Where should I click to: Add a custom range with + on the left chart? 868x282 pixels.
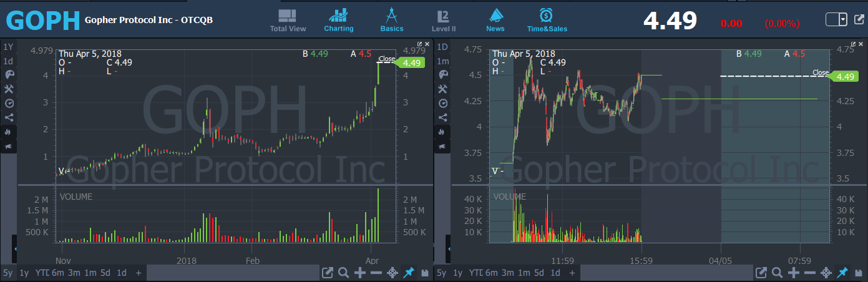click(139, 273)
